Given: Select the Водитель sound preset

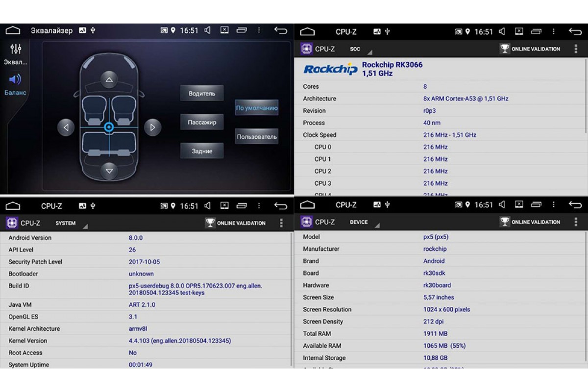Looking at the screenshot, I should [202, 93].
